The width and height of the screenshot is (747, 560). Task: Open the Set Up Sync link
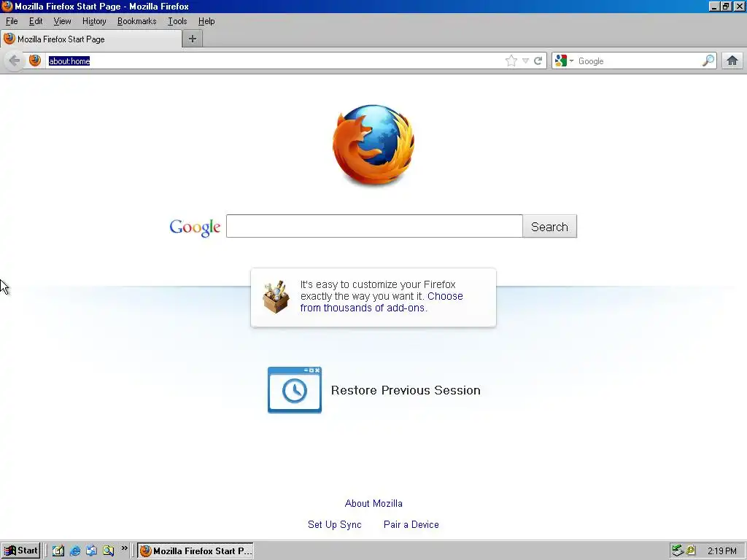click(x=334, y=524)
